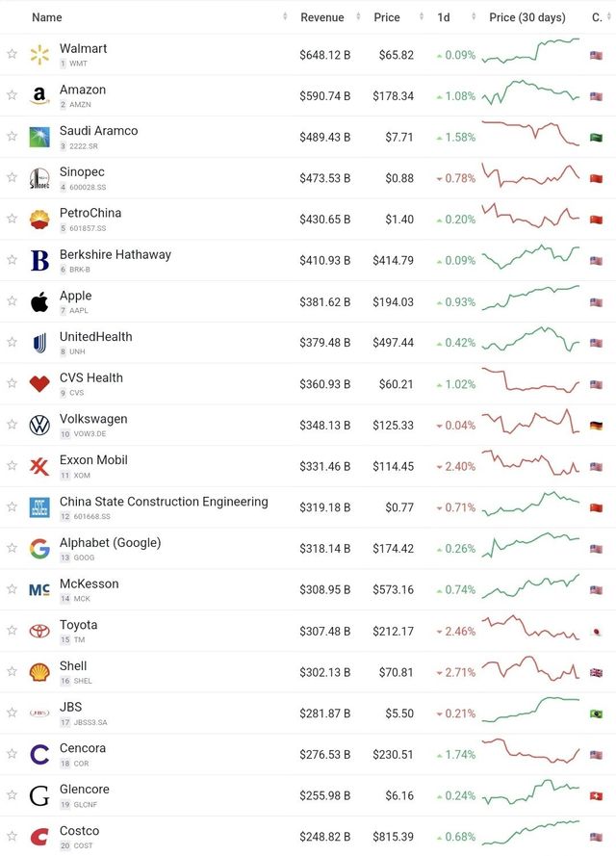This screenshot has width=616, height=856.
Task: Click the Apple logo icon
Action: click(39, 302)
